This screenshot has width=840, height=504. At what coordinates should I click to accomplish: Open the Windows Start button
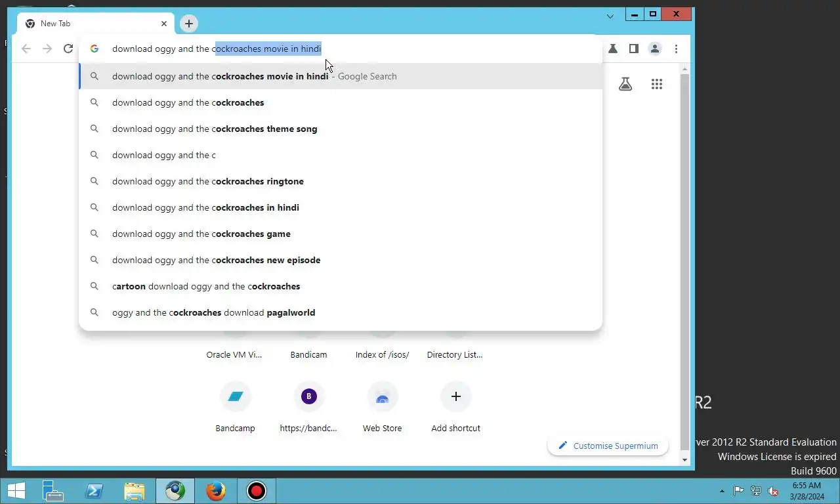click(16, 491)
